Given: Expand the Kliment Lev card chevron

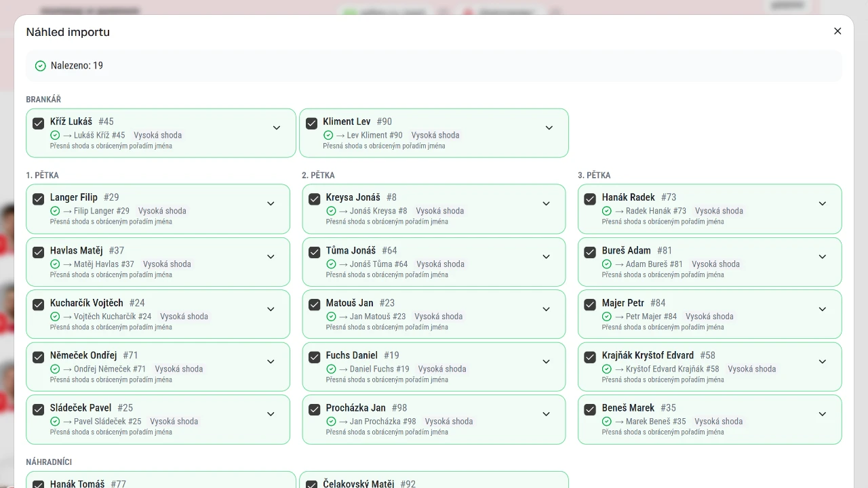Looking at the screenshot, I should [549, 127].
